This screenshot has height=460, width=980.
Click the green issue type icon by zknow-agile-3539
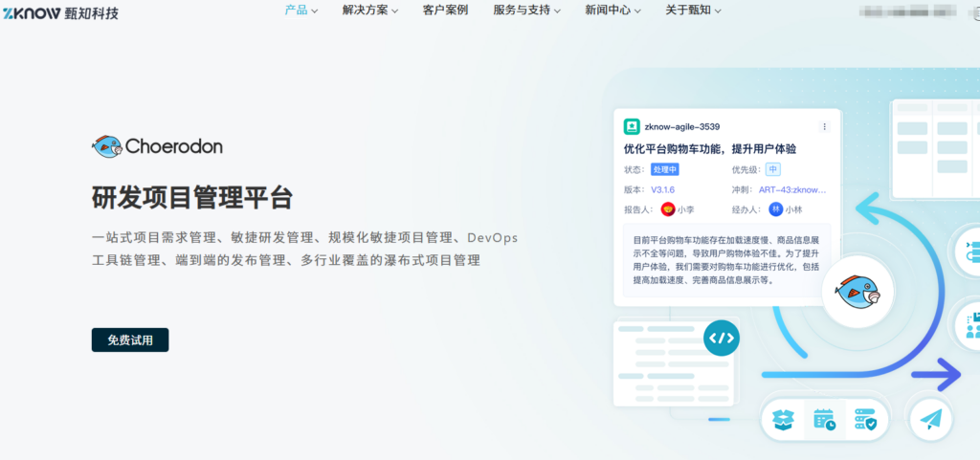(x=632, y=126)
